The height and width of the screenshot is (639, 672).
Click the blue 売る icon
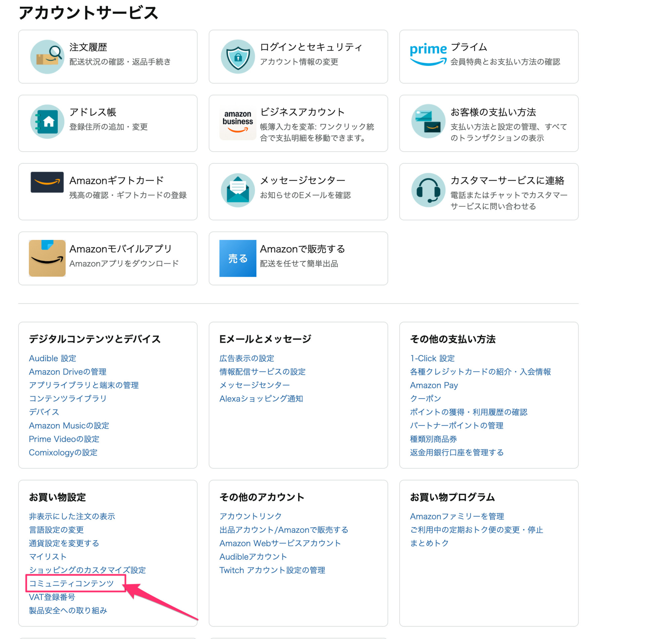click(x=238, y=258)
